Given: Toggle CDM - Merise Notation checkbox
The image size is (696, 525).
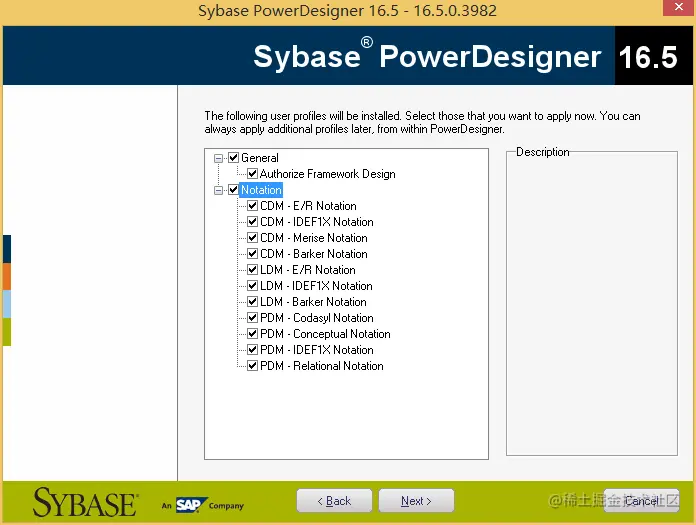Looking at the screenshot, I should click(253, 237).
